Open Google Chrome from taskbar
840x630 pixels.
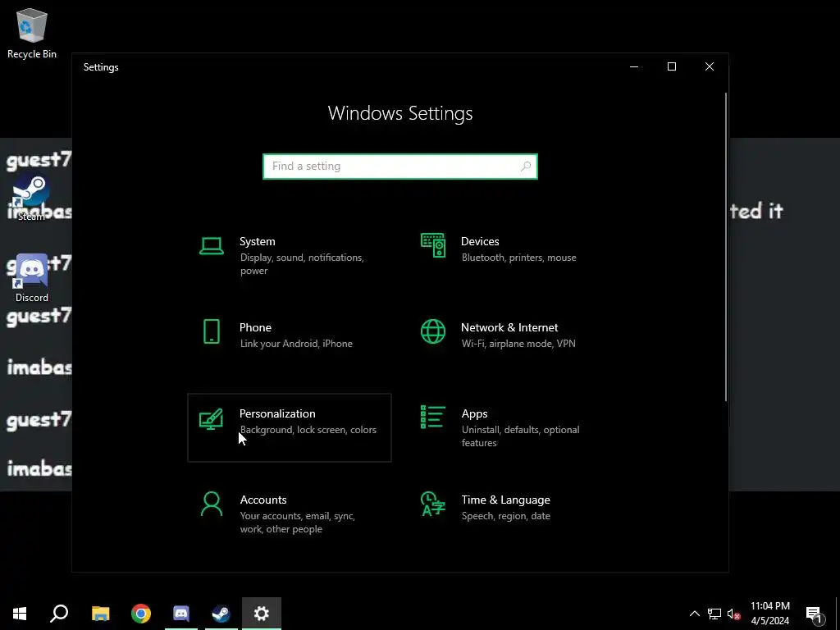[141, 614]
